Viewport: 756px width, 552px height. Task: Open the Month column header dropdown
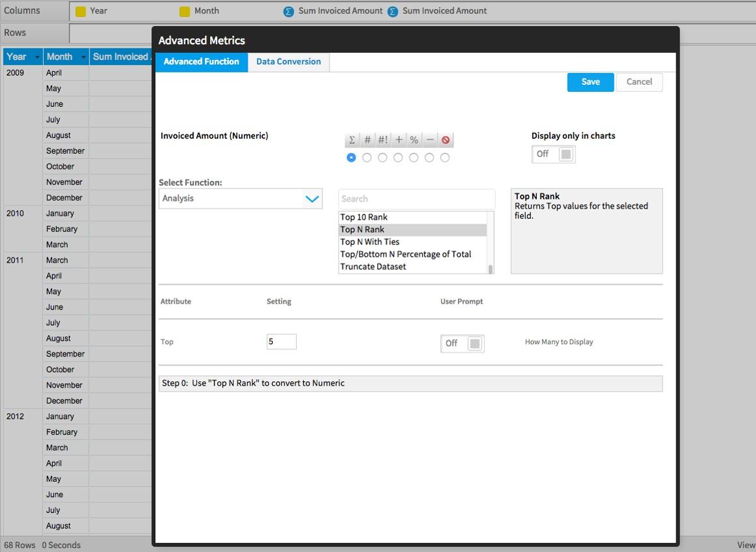83,57
